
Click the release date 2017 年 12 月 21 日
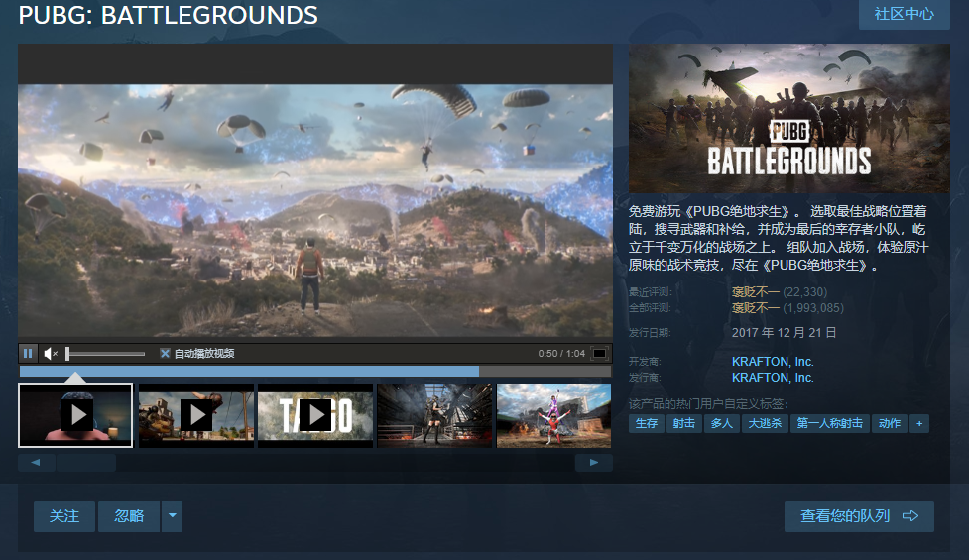click(784, 333)
